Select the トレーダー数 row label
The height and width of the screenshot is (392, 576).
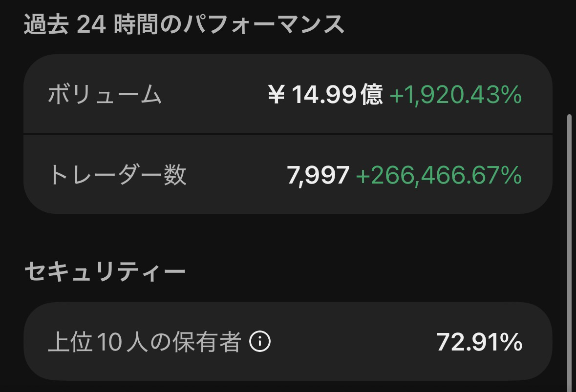click(117, 175)
